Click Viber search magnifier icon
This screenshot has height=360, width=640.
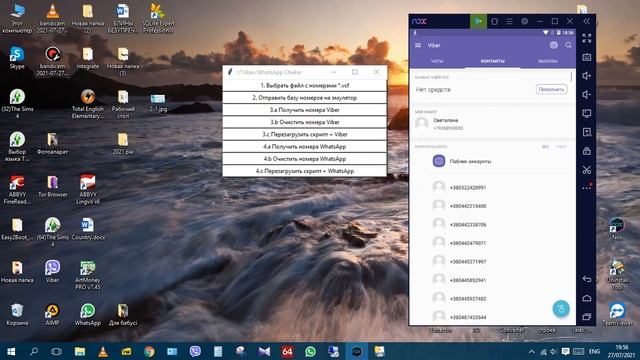[569, 45]
